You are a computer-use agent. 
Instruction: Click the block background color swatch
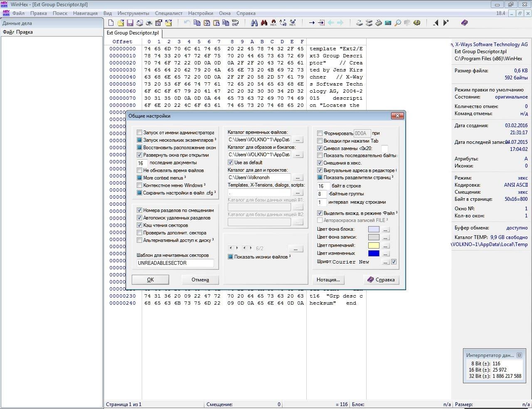coord(374,229)
